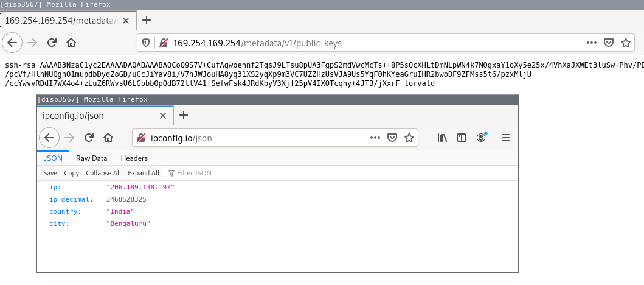The image size is (644, 285).
Task: Reload the 169.254.169.254 metadata page
Action: (52, 43)
